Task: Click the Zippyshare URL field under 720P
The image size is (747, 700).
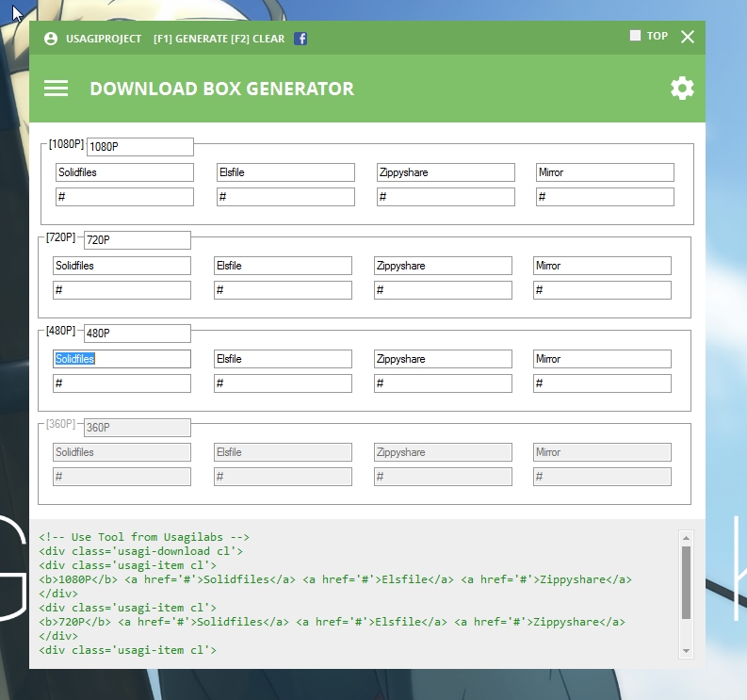Action: 443,290
